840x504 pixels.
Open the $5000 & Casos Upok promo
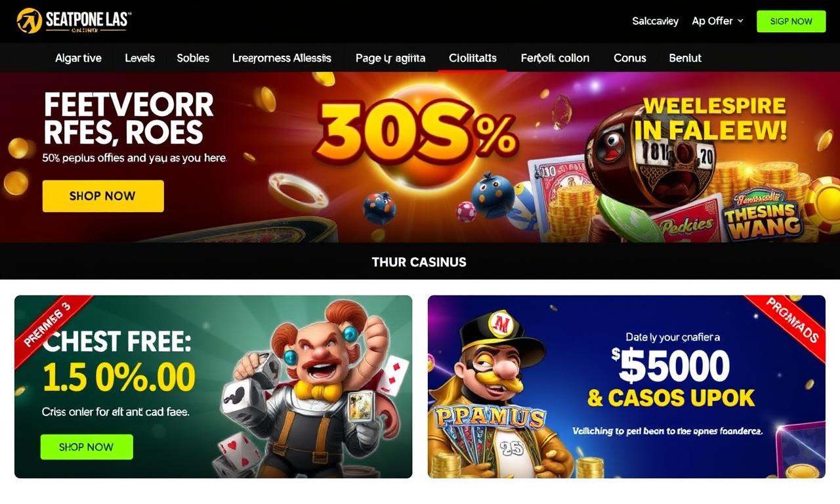[627, 387]
